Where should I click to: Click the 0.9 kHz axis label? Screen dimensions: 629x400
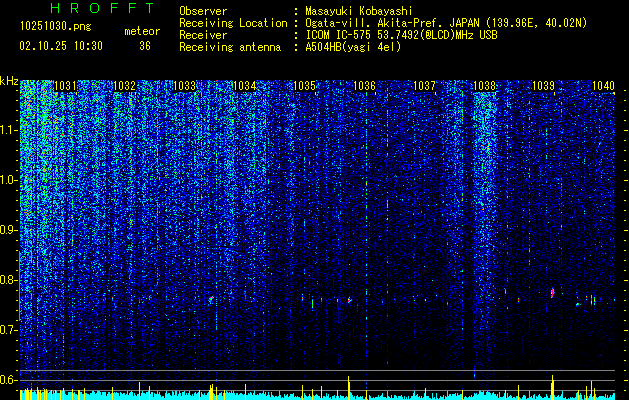coord(9,230)
